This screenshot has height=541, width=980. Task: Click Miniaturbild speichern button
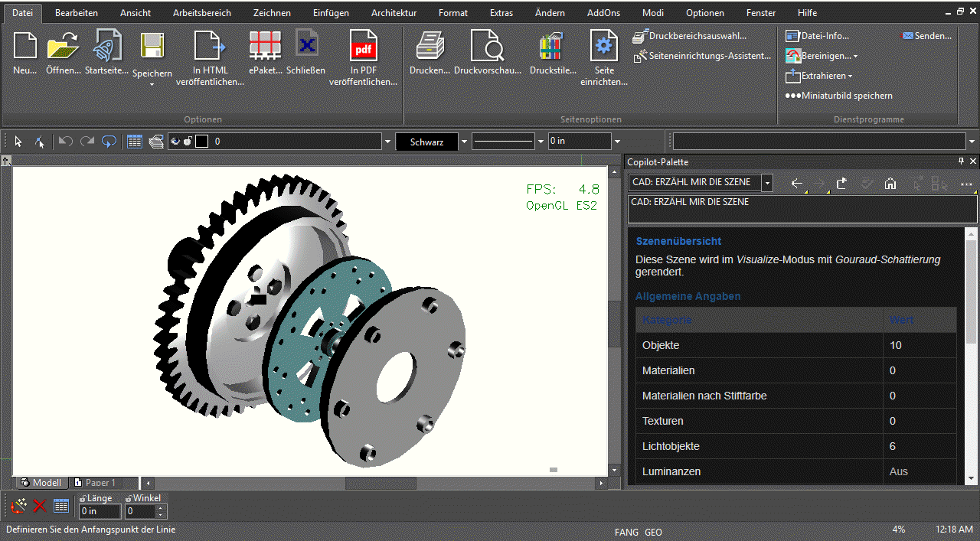(x=839, y=96)
